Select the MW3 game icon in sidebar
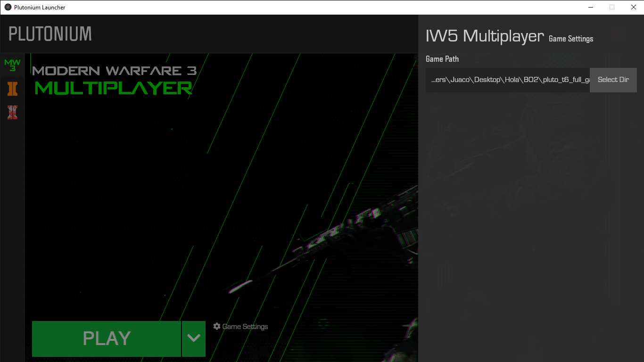 pyautogui.click(x=12, y=65)
